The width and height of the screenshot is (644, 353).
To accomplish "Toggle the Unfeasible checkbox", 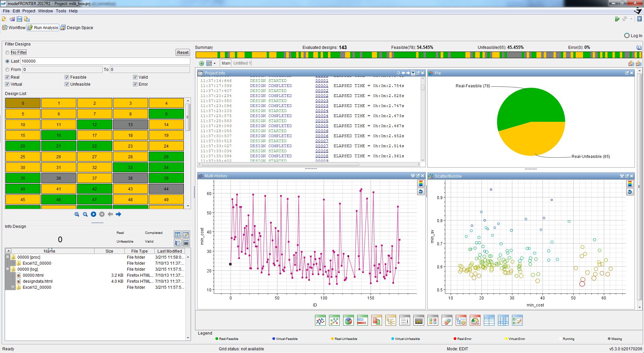I will pos(67,84).
